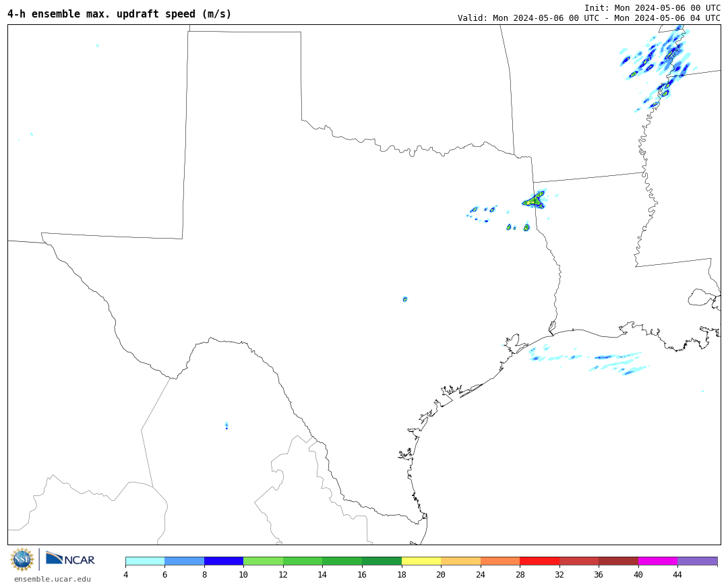Click the colorbar label 44
The height and width of the screenshot is (587, 728).
pyautogui.click(x=677, y=574)
